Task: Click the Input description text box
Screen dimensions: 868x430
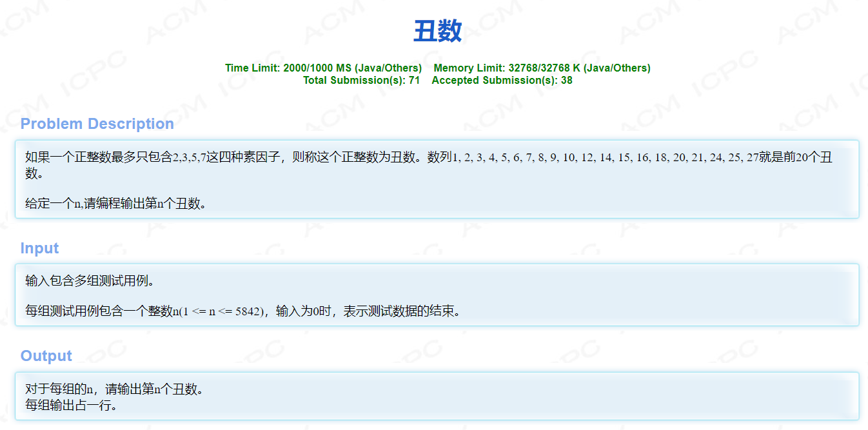Action: 435,293
